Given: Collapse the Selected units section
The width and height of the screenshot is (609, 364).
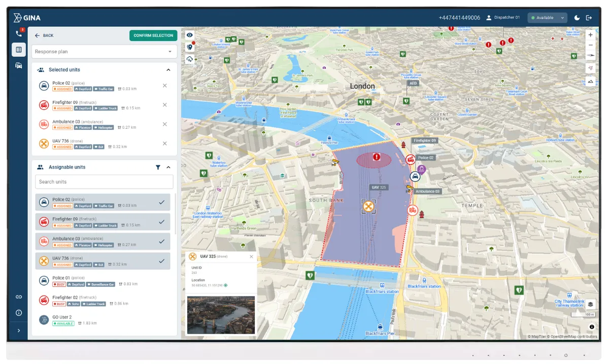Looking at the screenshot, I should tap(168, 70).
